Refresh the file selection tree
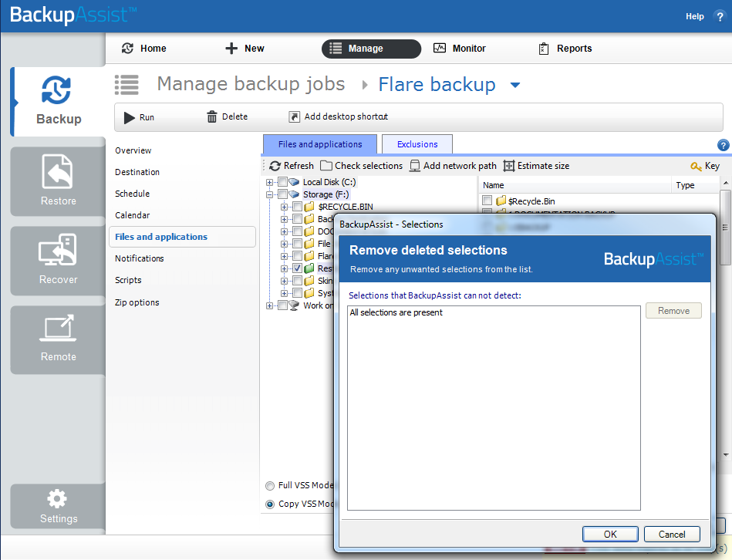 point(292,166)
